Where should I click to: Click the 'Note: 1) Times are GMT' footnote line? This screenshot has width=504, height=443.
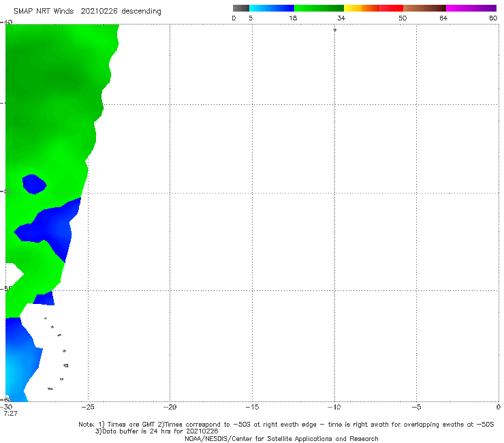point(286,425)
